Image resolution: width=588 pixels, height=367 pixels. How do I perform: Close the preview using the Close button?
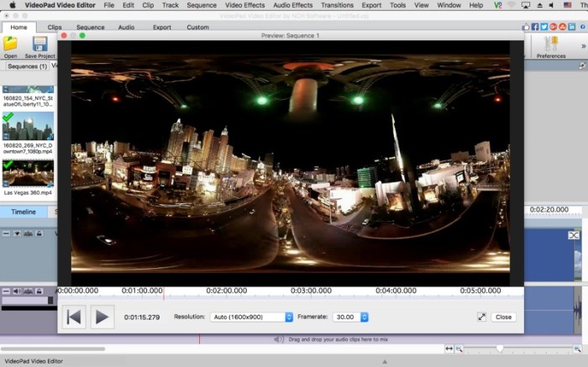[503, 317]
